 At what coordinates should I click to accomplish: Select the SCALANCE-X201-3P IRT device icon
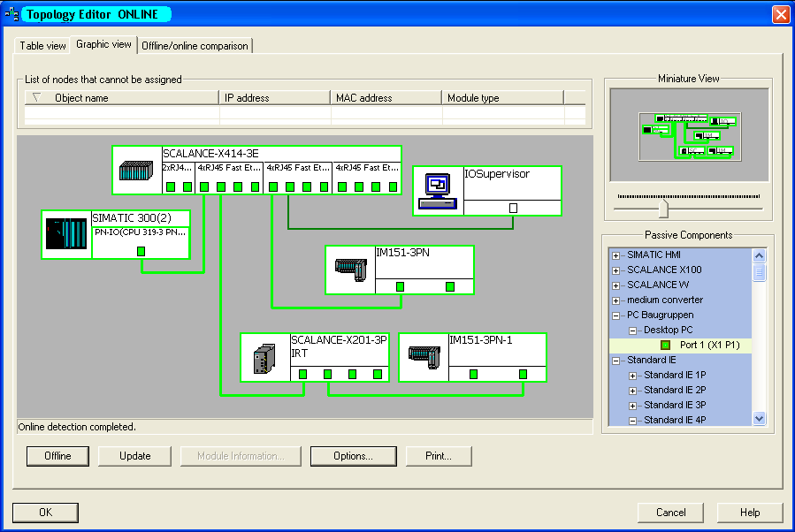[263, 355]
